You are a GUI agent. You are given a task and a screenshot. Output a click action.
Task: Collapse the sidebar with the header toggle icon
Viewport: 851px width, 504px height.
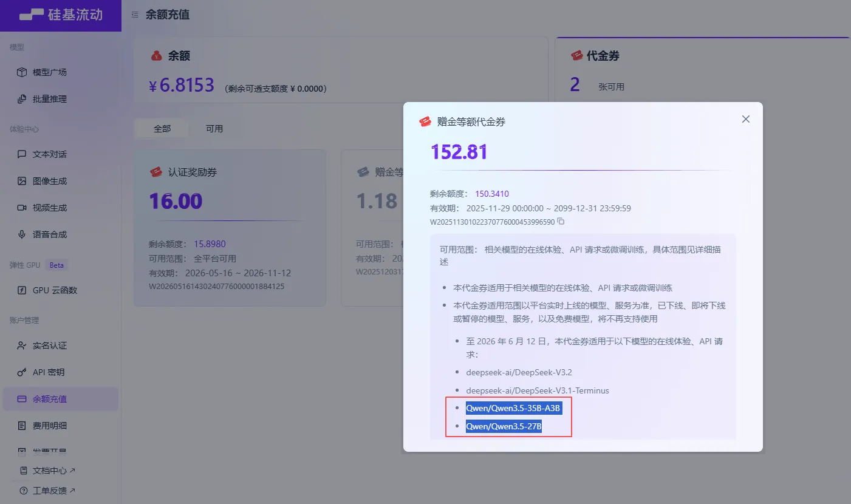tap(135, 15)
